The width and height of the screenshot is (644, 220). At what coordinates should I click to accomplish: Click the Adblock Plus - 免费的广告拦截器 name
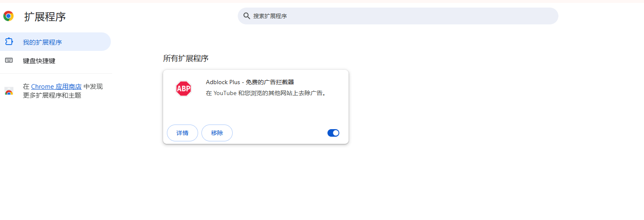point(250,82)
